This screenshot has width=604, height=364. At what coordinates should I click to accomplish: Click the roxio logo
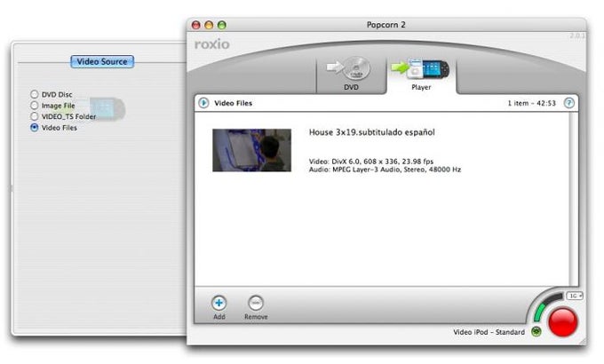click(x=212, y=44)
